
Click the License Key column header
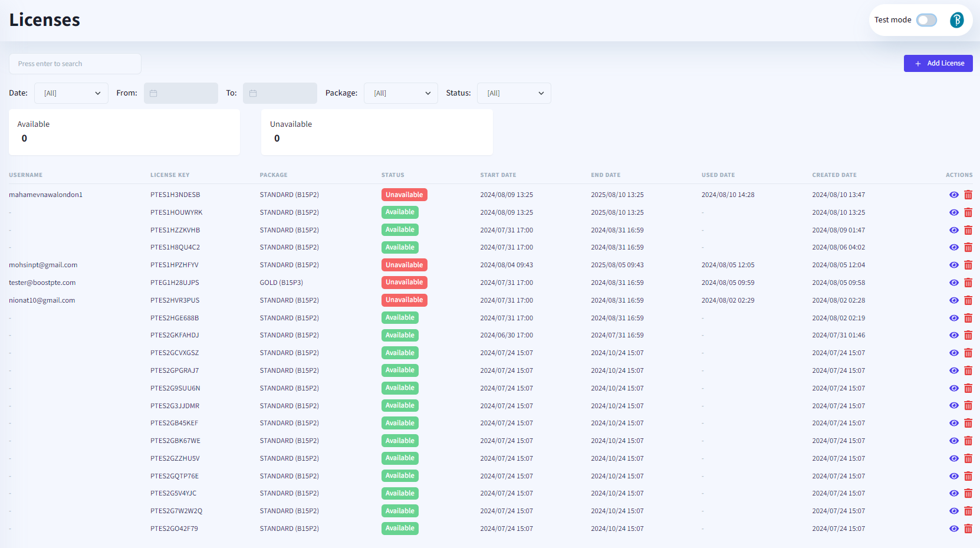(170, 175)
